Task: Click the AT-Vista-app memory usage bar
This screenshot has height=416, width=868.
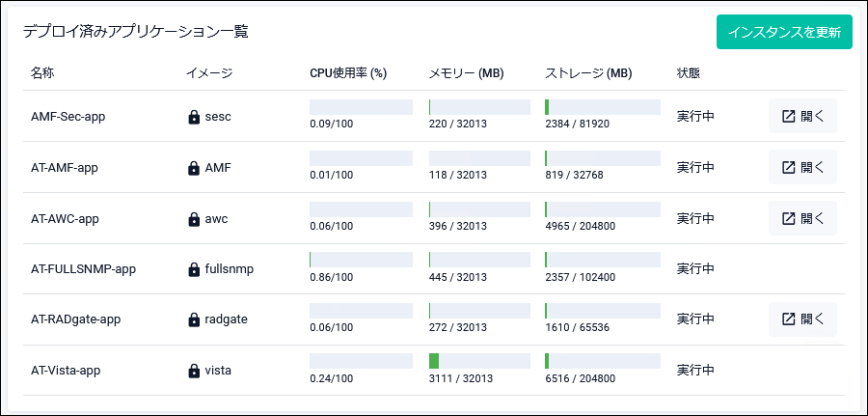Action: 479,361
